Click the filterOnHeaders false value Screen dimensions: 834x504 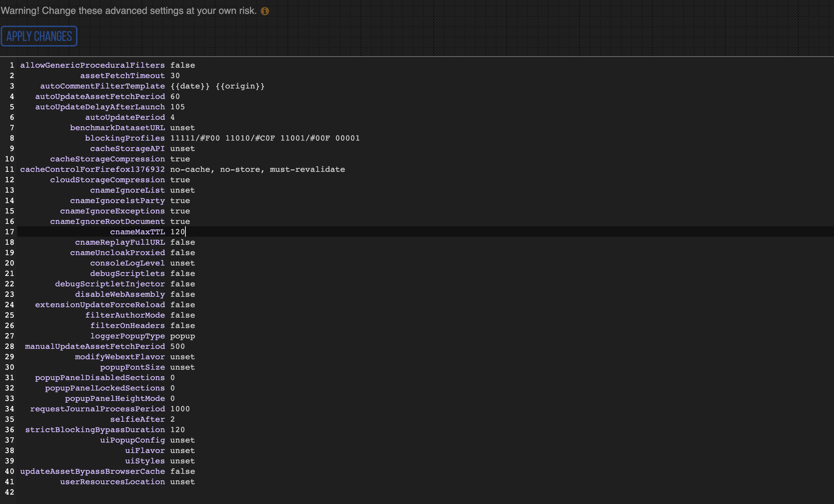pos(182,326)
